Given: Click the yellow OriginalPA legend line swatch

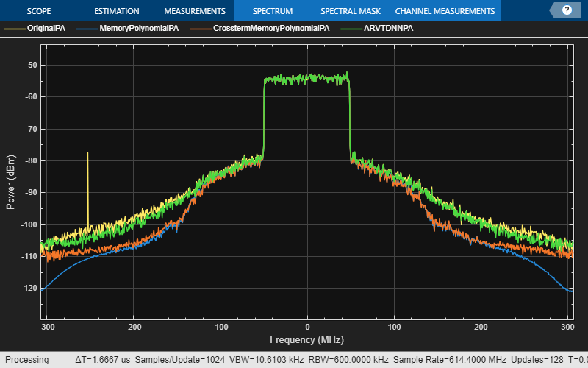Looking at the screenshot, I should tap(15, 29).
